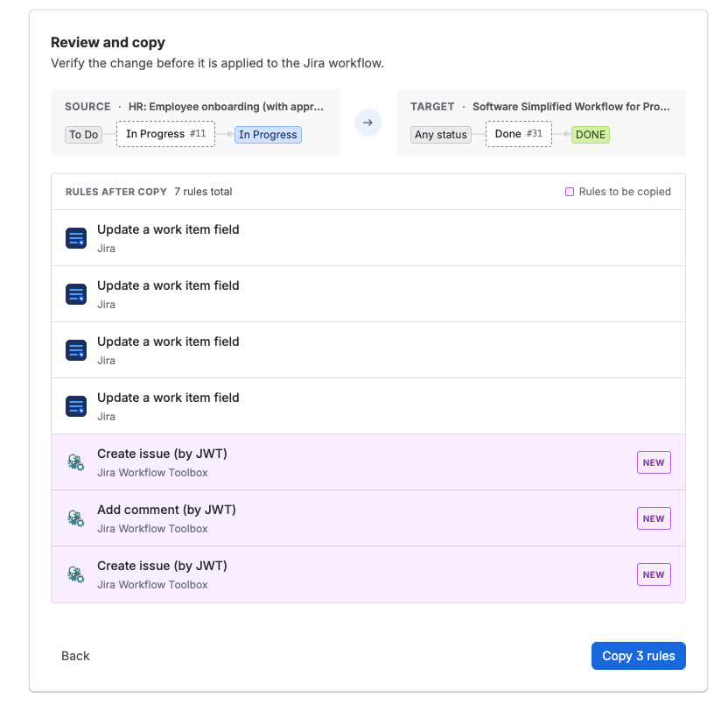Click 'Jira Workflow Toolbox' under Add comment (by JWT)
This screenshot has height=704, width=728.
(x=152, y=529)
